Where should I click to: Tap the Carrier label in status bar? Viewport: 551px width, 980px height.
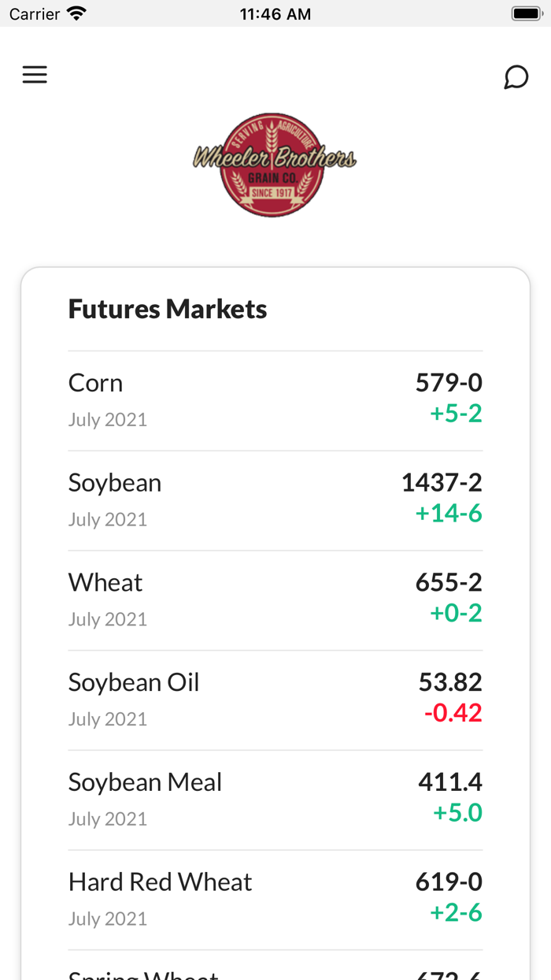point(35,14)
